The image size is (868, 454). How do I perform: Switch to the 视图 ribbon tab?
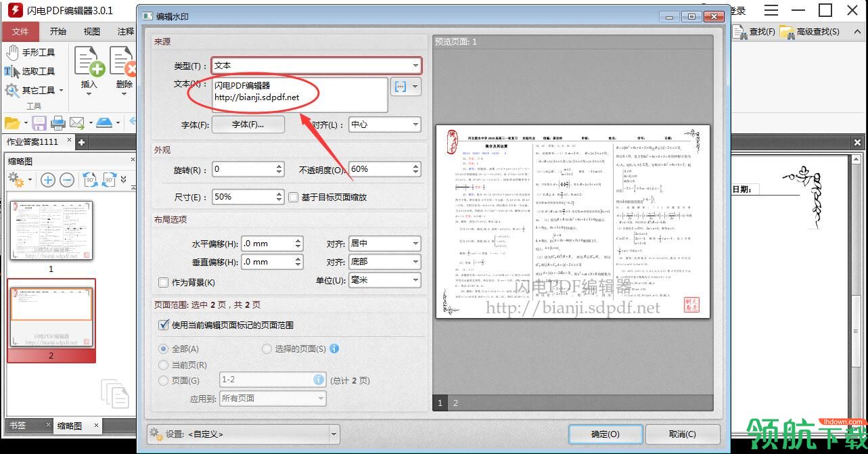click(x=91, y=31)
